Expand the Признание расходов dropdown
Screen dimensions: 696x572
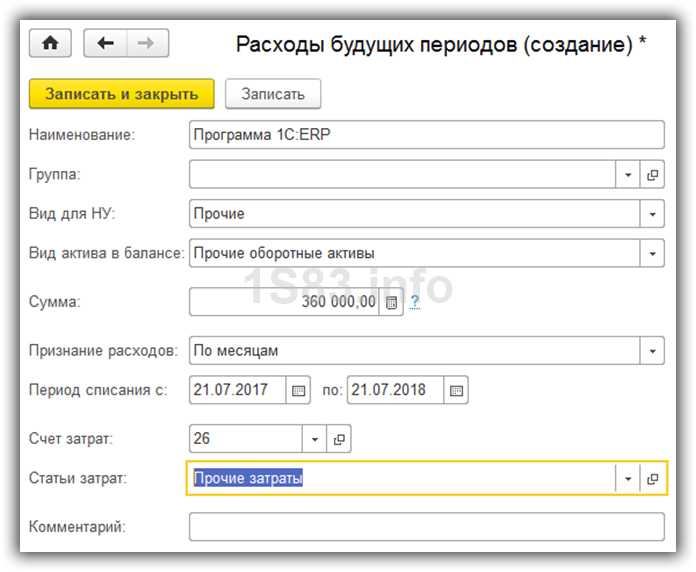[x=652, y=351]
